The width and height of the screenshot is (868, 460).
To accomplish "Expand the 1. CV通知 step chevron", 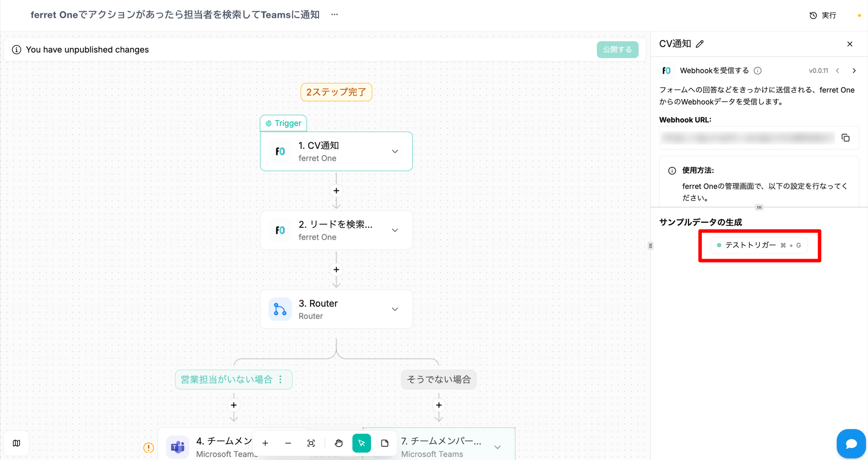I will pyautogui.click(x=395, y=151).
